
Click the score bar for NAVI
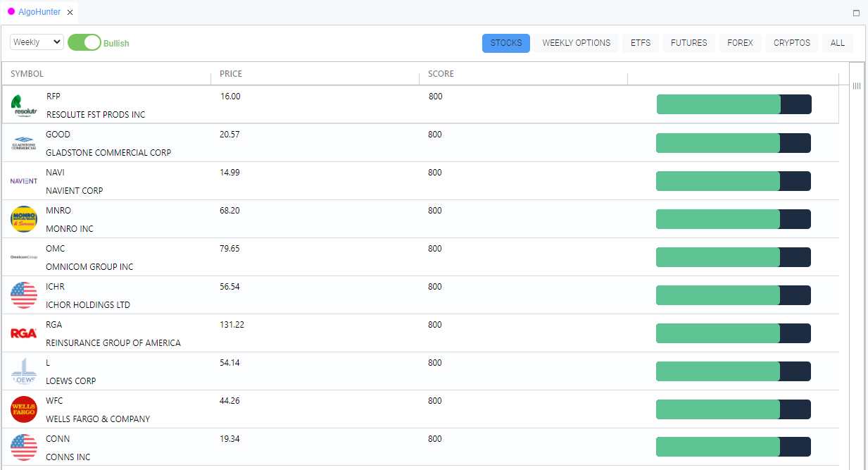[x=734, y=181]
